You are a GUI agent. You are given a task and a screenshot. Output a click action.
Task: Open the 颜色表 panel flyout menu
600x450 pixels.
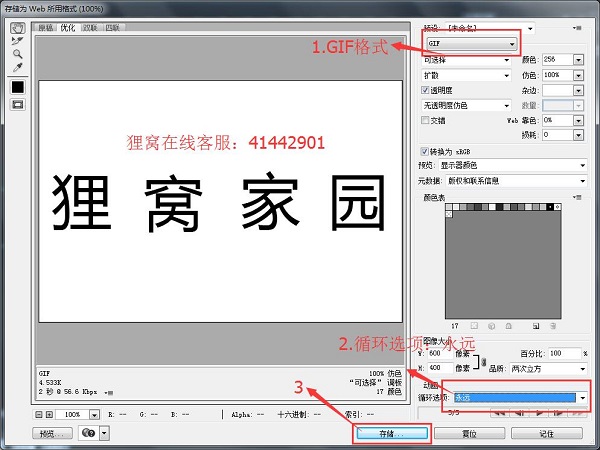click(578, 197)
